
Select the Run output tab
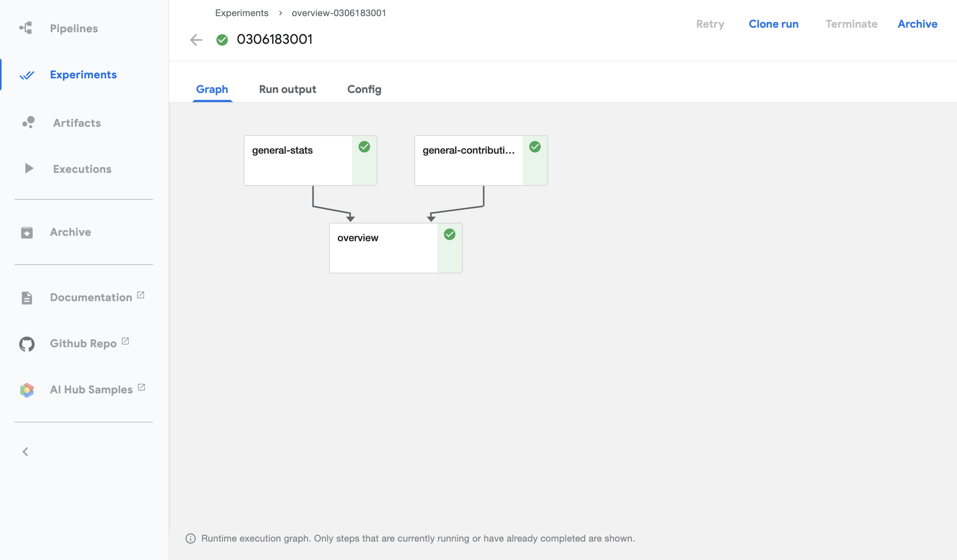288,89
